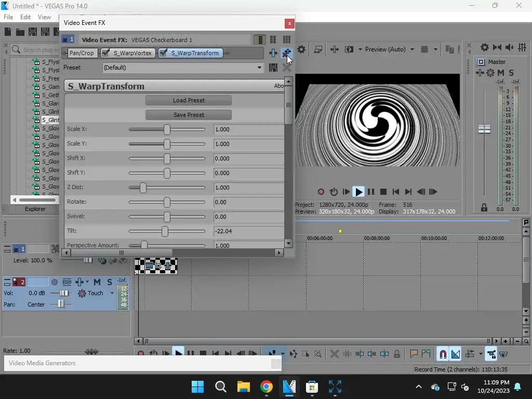This screenshot has height=399, width=532.
Task: Open the Edit menu
Action: tap(25, 17)
